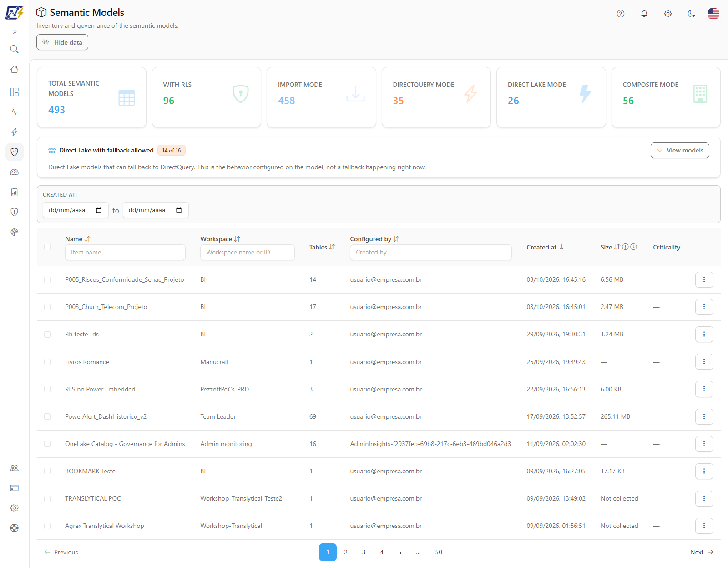Open the dashboard layout sidebar icon
Screen dimensions: 728x568
click(x=14, y=92)
